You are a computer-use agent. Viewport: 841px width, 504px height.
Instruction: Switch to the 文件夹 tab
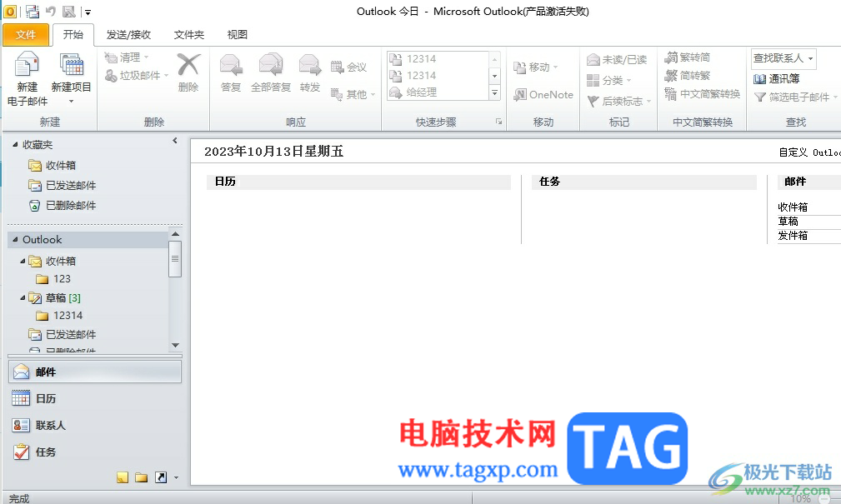[189, 35]
